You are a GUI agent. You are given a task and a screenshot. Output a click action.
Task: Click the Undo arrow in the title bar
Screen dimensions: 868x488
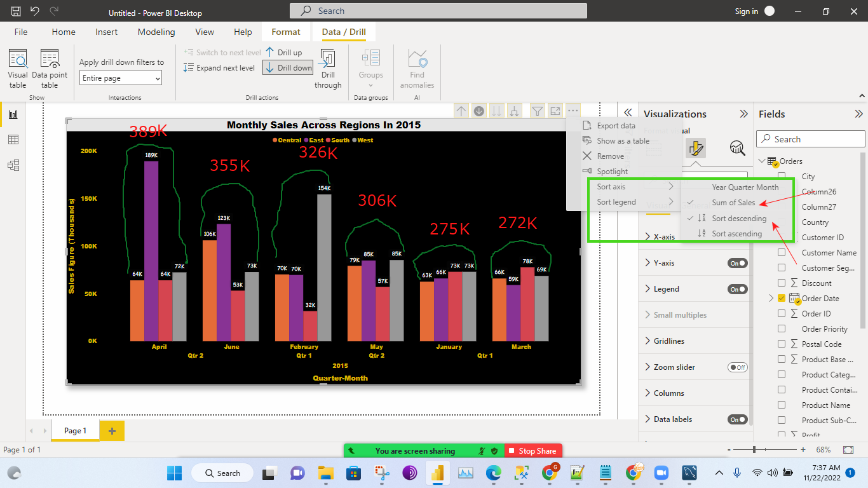click(x=35, y=11)
